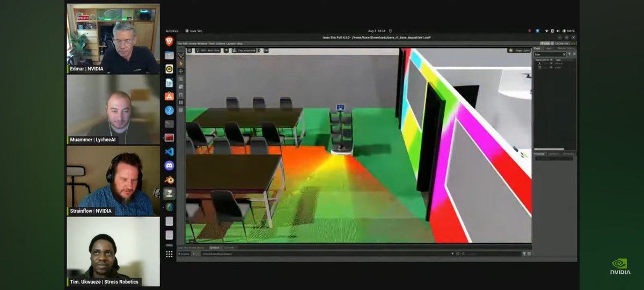The width and height of the screenshot is (644, 290).
Task: Open the Activities overview
Action: (x=172, y=31)
